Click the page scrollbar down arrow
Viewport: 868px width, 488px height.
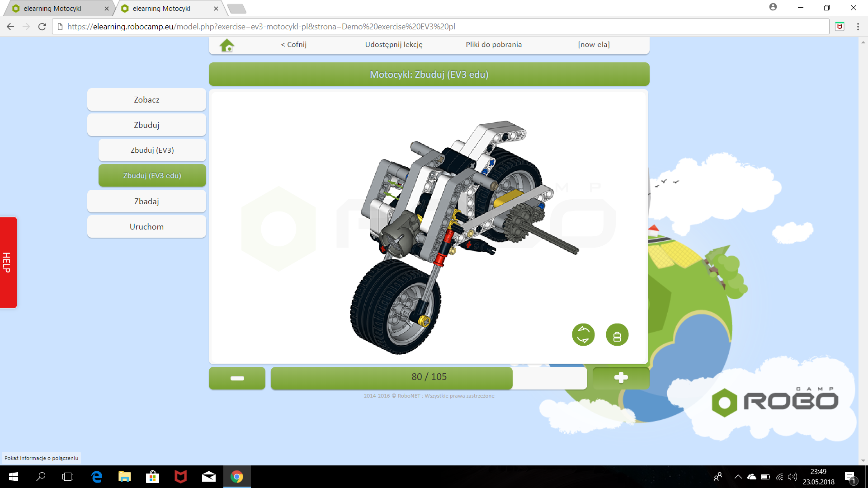(x=863, y=461)
